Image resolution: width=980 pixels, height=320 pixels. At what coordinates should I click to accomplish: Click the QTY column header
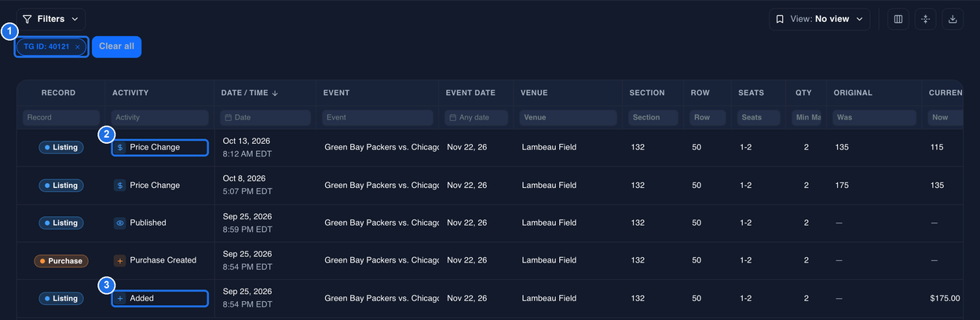coord(803,93)
